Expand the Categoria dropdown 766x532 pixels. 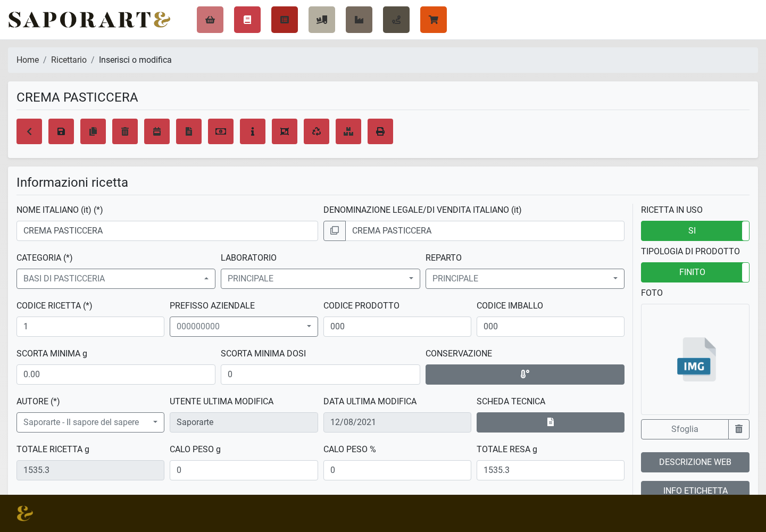(116, 279)
